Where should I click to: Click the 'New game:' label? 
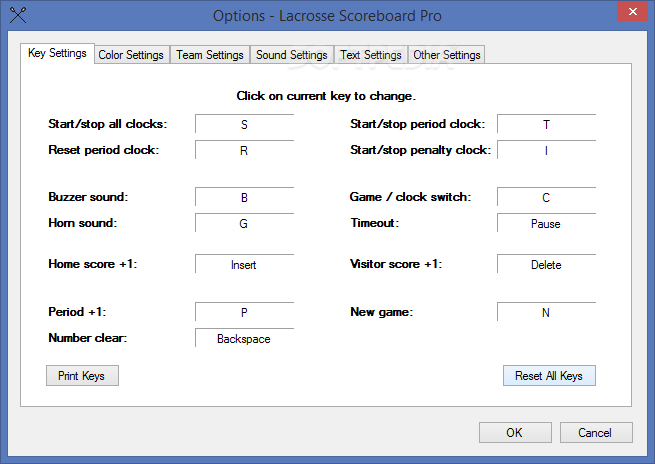(381, 312)
